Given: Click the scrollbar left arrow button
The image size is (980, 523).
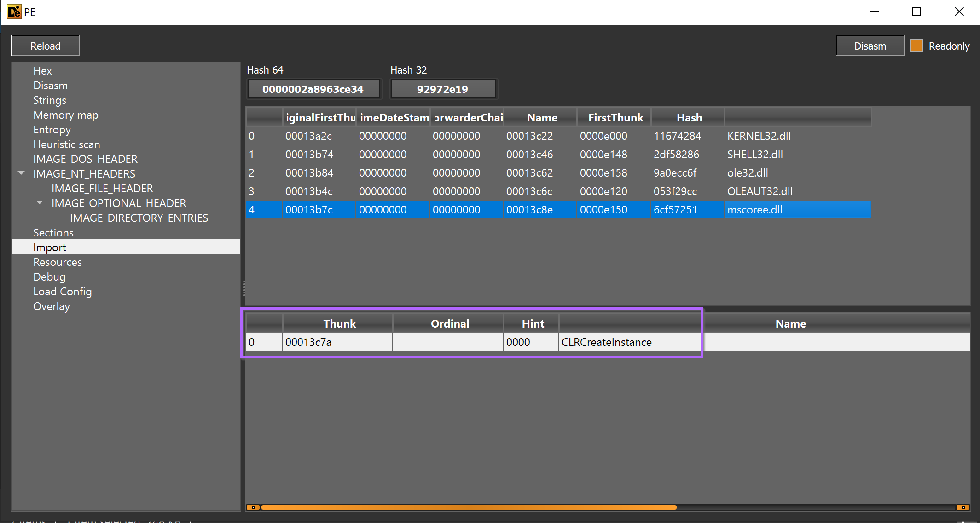Looking at the screenshot, I should coord(253,507).
